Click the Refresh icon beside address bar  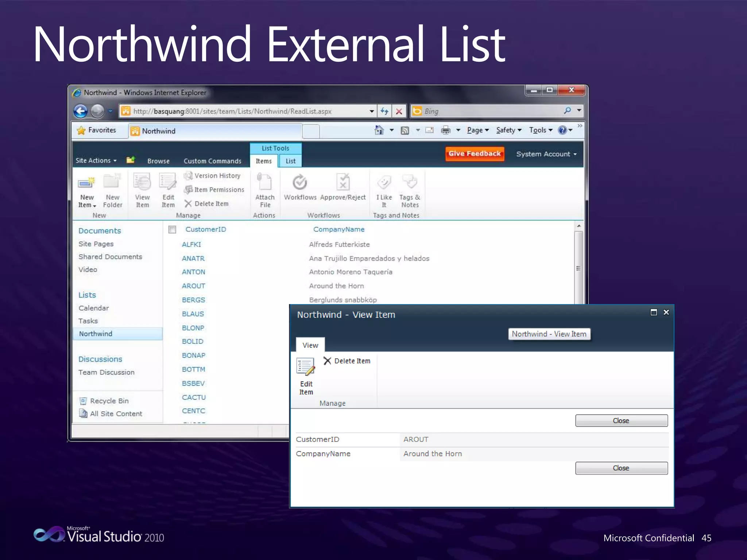tap(384, 111)
